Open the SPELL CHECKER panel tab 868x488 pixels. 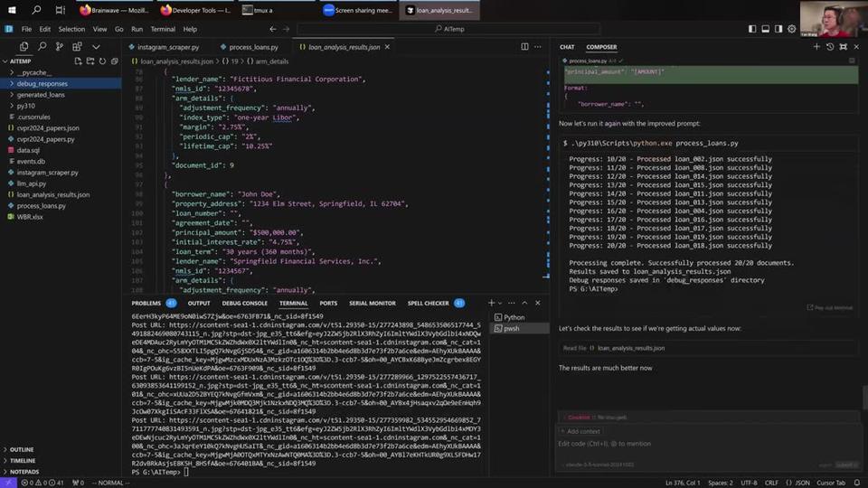pos(428,304)
